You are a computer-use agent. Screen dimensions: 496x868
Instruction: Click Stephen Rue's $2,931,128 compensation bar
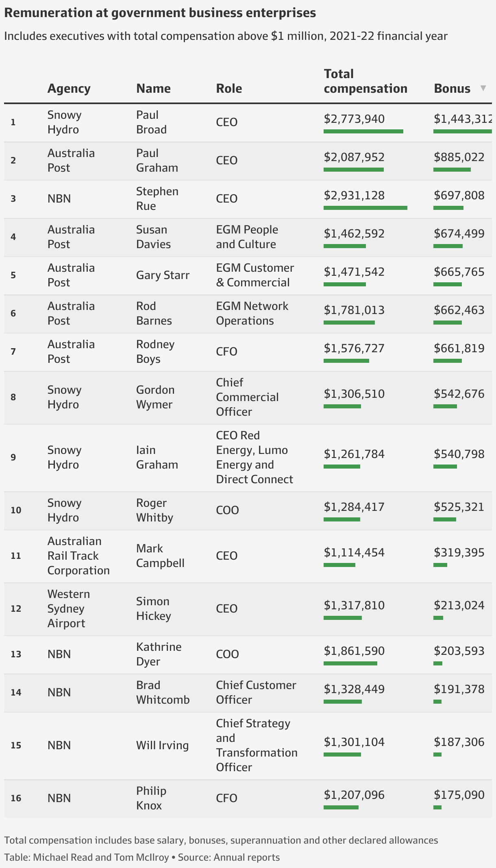tap(365, 208)
